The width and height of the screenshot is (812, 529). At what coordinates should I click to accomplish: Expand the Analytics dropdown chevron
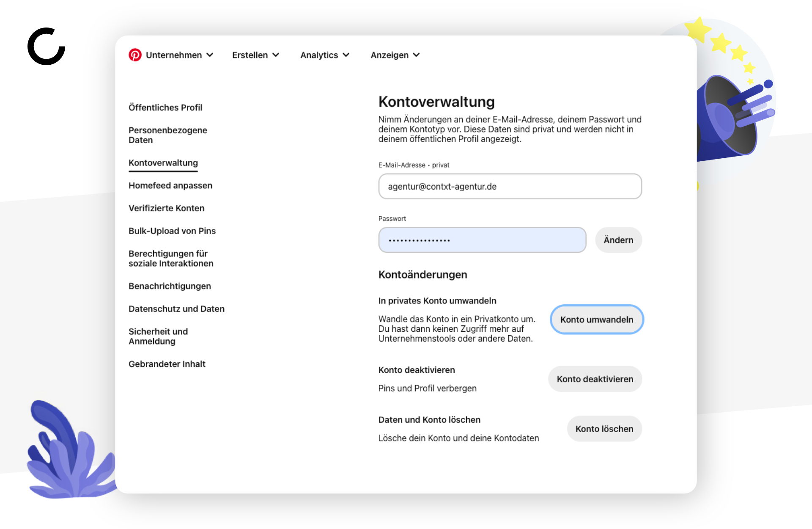[346, 55]
